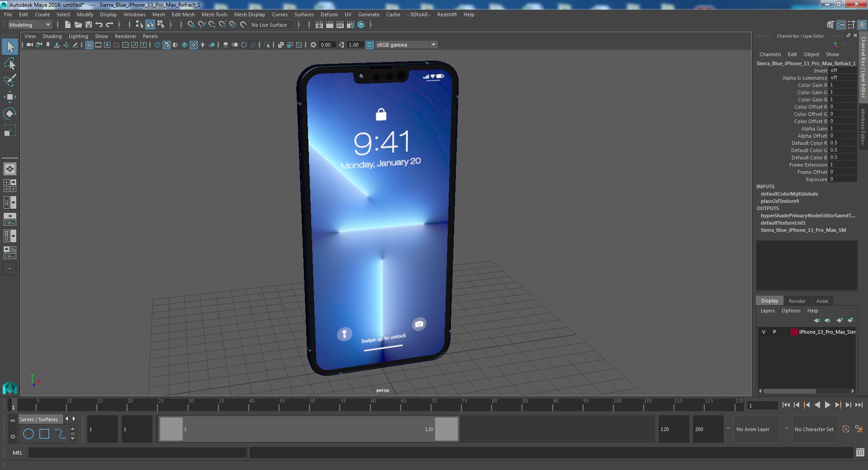Open layer editor Options menu
The image size is (868, 470).
coord(791,311)
